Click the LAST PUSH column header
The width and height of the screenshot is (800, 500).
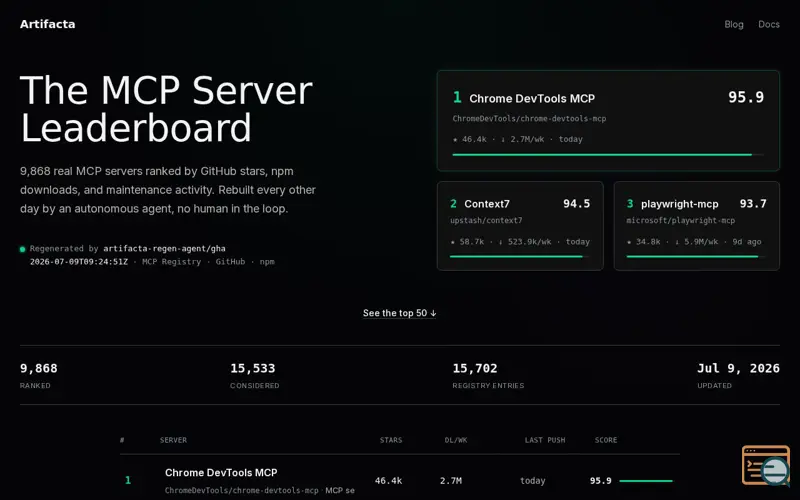click(545, 440)
